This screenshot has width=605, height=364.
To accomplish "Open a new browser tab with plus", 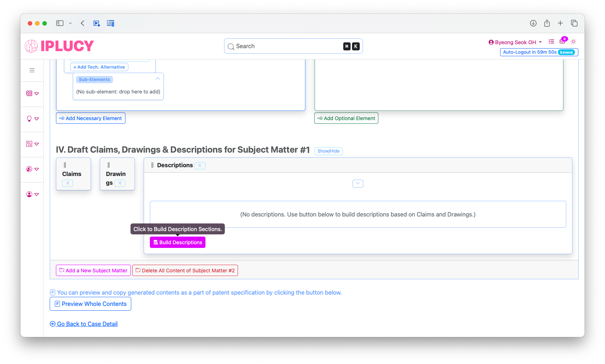I will [x=560, y=23].
